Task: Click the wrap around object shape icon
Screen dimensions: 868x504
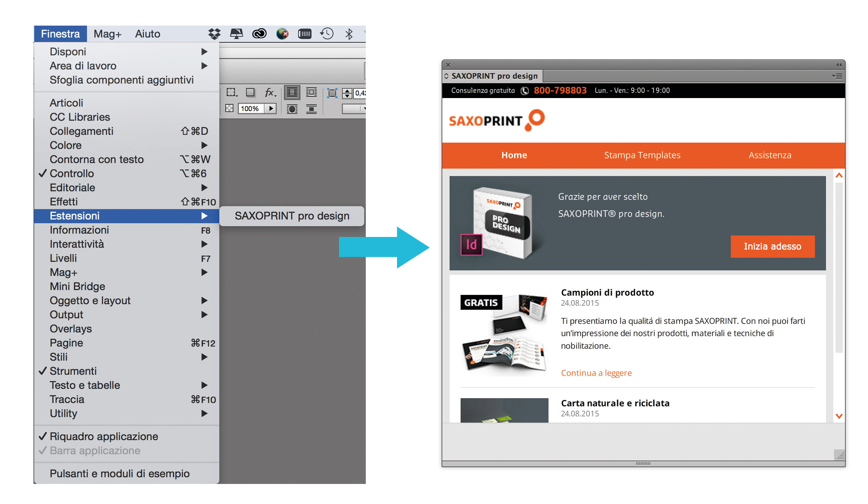Action: (x=292, y=109)
